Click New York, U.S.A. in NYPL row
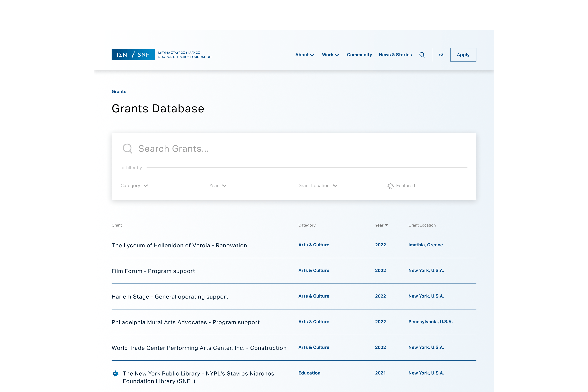 (x=426, y=373)
